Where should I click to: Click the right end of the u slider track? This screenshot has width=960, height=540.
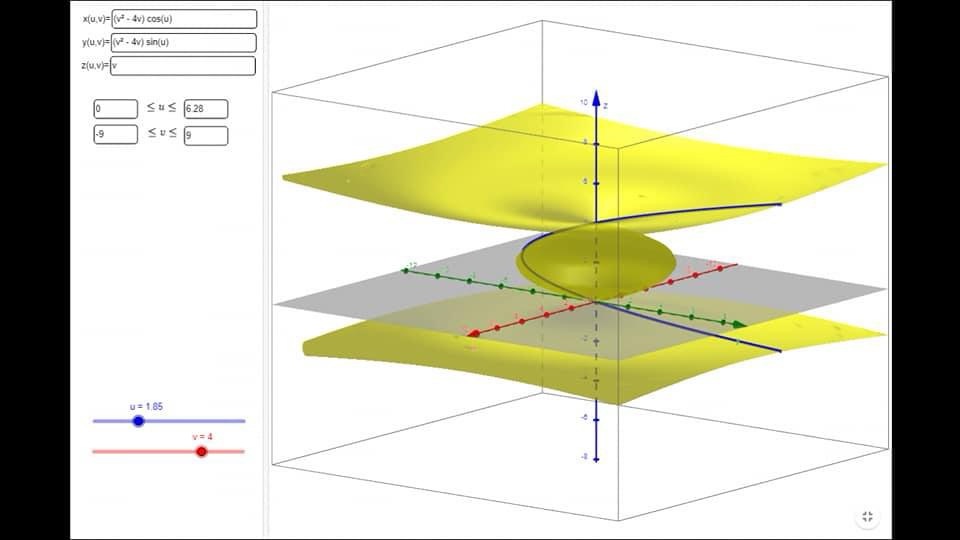click(243, 421)
